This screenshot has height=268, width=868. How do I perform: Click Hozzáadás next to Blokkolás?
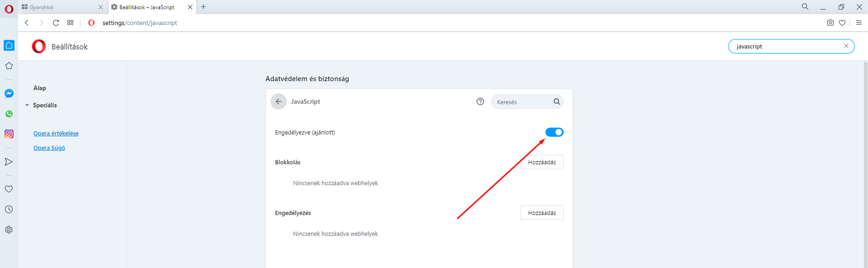(541, 162)
